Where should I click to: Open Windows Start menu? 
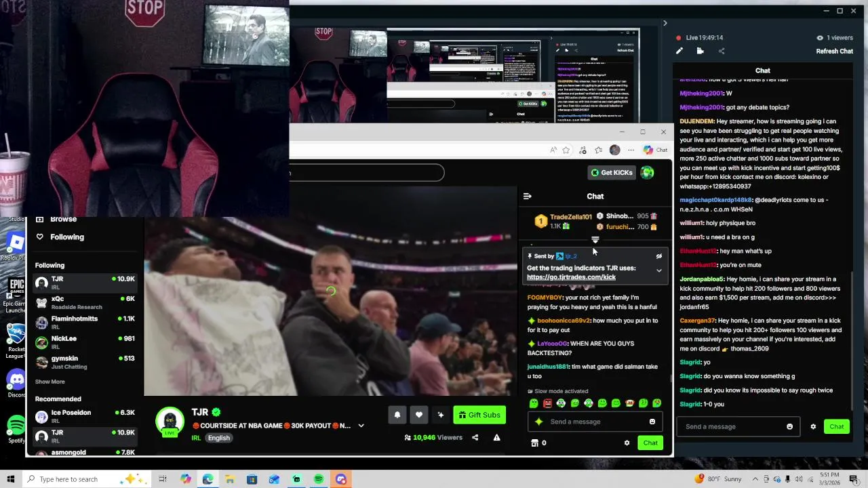(x=11, y=479)
